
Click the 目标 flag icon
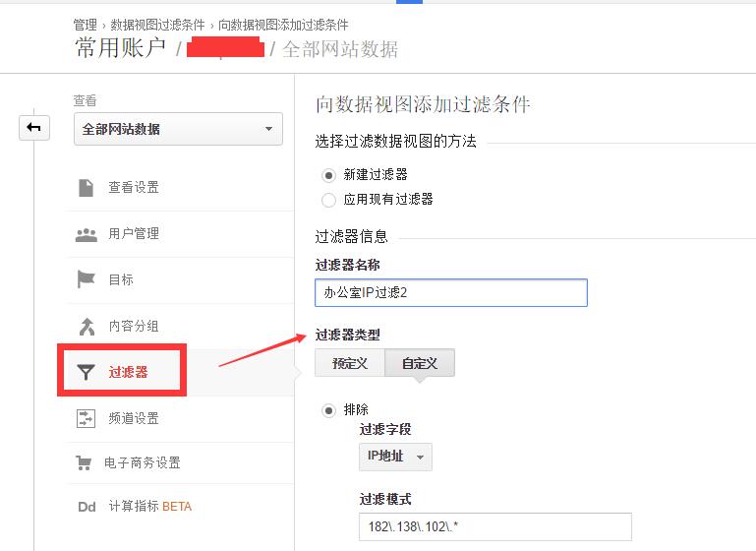(86, 279)
